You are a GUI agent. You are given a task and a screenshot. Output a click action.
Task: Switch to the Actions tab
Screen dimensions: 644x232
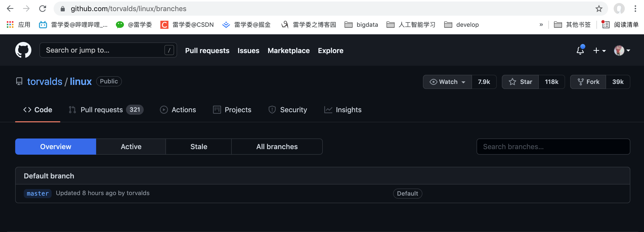(178, 110)
